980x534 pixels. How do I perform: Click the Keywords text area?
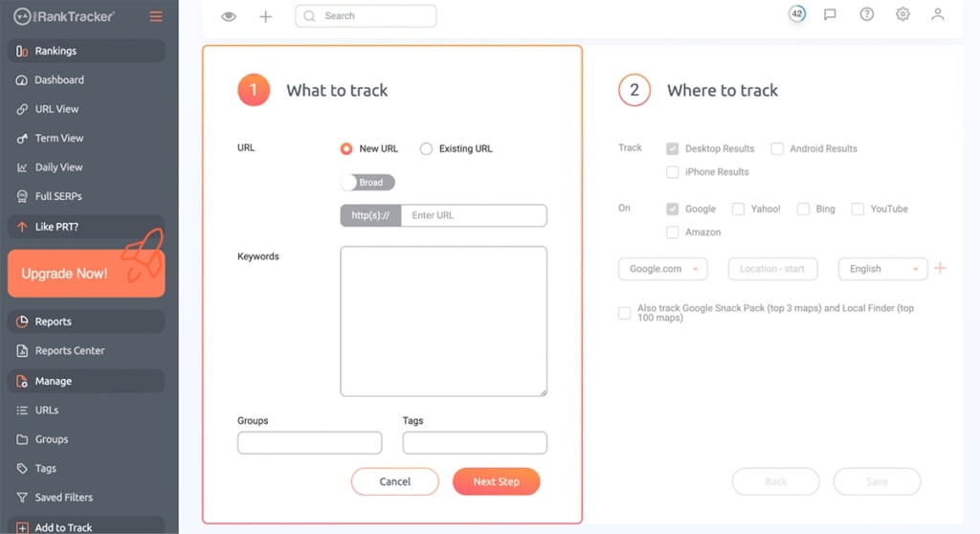444,322
